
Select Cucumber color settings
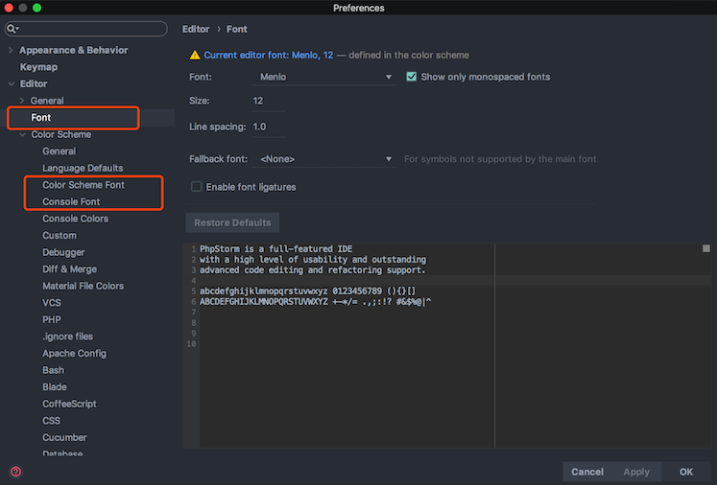tap(64, 437)
